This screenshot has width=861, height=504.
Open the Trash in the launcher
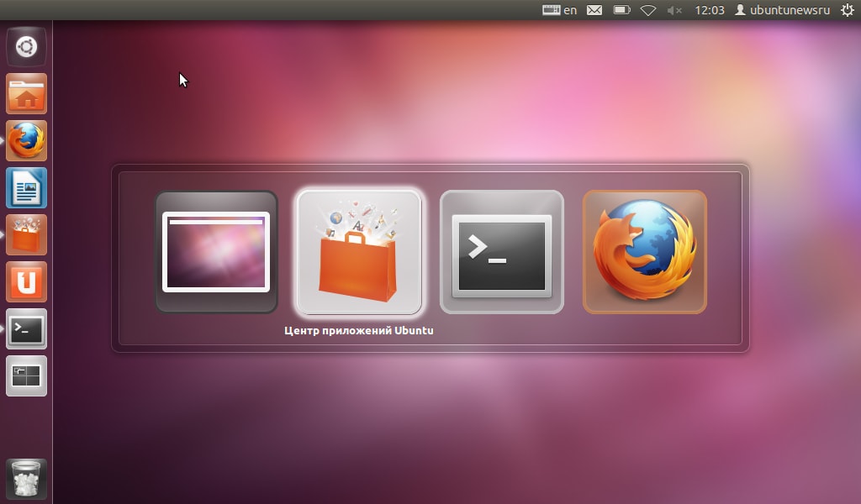pos(26,479)
